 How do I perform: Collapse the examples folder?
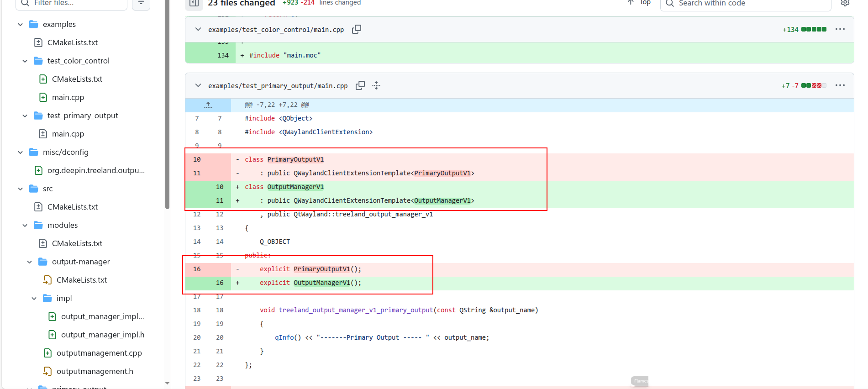(20, 24)
